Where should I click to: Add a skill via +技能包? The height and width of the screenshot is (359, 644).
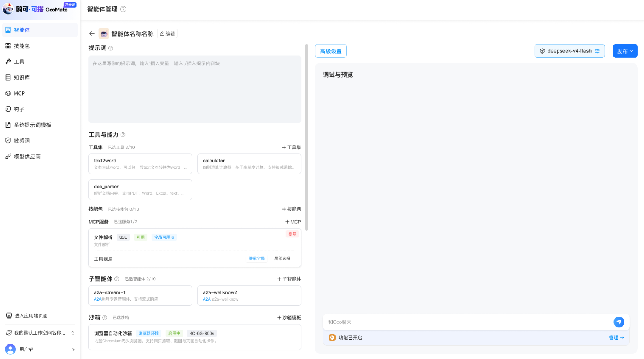point(291,209)
